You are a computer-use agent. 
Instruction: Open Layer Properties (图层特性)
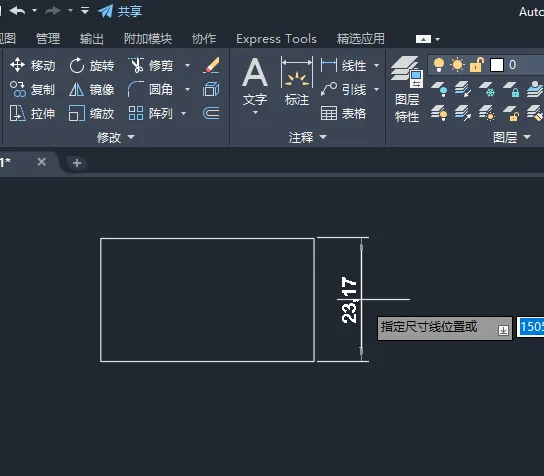tap(407, 90)
